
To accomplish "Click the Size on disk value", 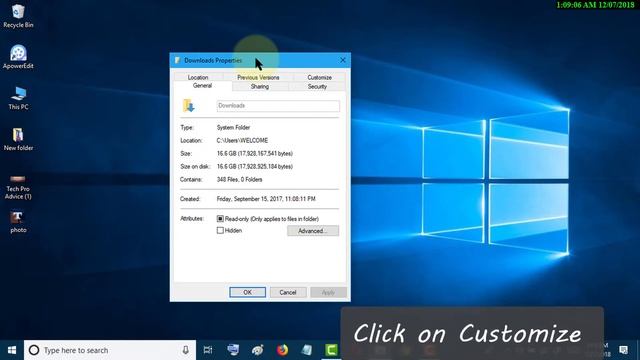I will click(x=254, y=167).
